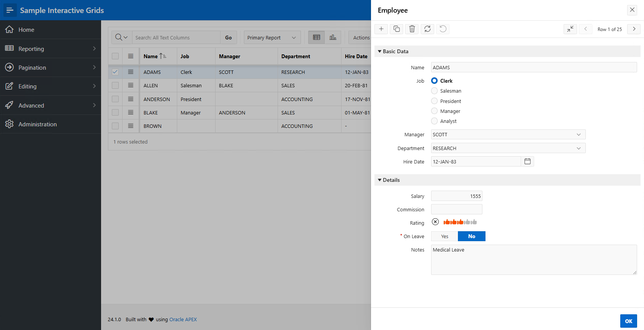Click the Search All Text Columns field
Viewport: 644px width, 330px height.
[x=176, y=38]
